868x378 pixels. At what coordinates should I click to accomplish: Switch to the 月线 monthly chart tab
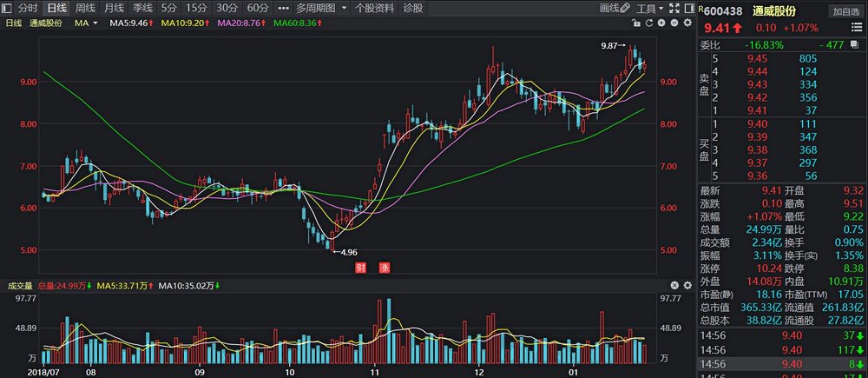[114, 8]
